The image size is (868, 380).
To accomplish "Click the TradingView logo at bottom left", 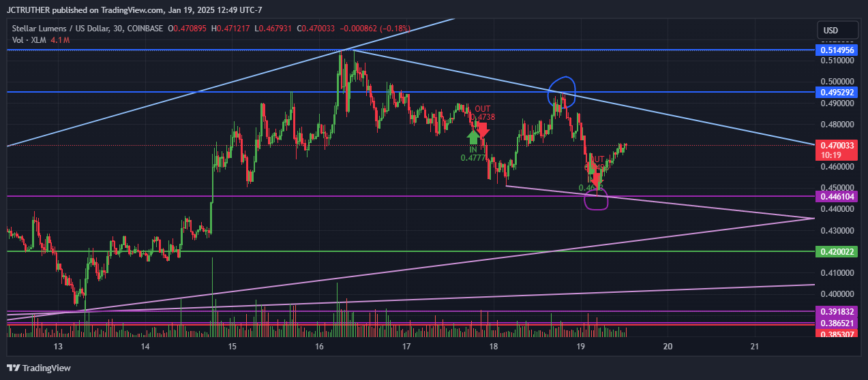I will (38, 368).
